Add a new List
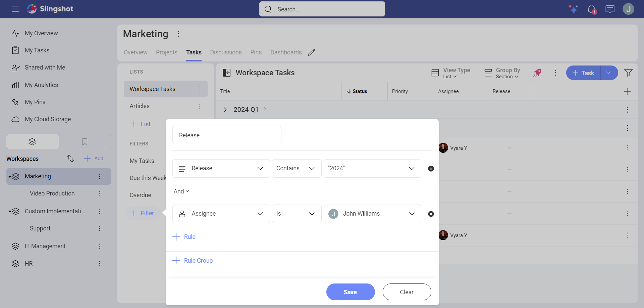Viewport: 644px width, 308px height. point(140,124)
